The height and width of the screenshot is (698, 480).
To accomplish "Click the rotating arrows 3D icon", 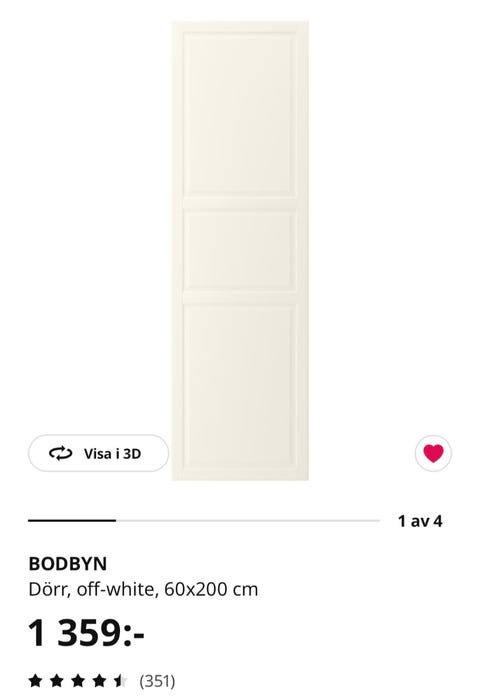I will (60, 454).
